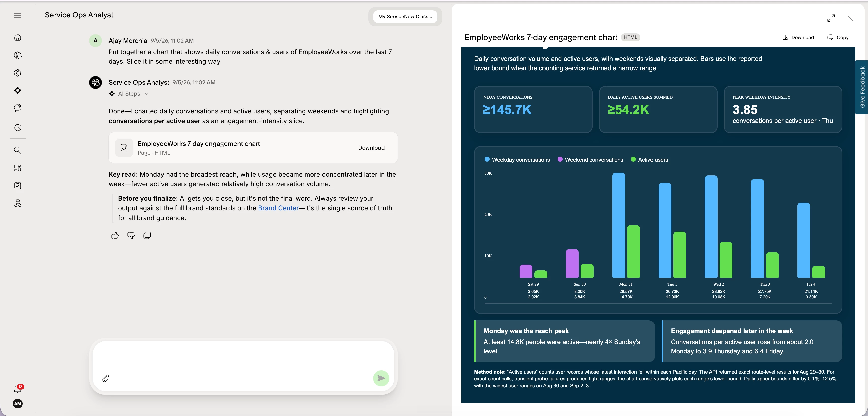Click the Active users legend swatch
The width and height of the screenshot is (868, 416).
click(633, 159)
